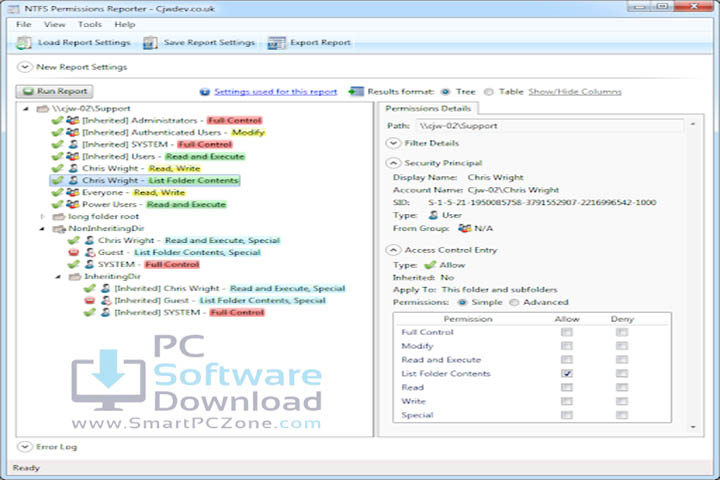Click the info icon beside Settings used link
The width and height of the screenshot is (720, 480).
pyautogui.click(x=205, y=92)
